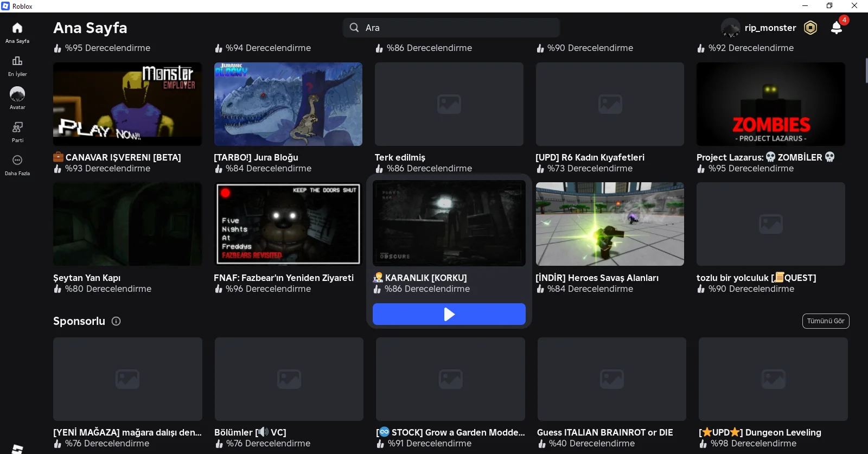Open the Terk edilmiş placeholder thumbnail

[x=449, y=104]
